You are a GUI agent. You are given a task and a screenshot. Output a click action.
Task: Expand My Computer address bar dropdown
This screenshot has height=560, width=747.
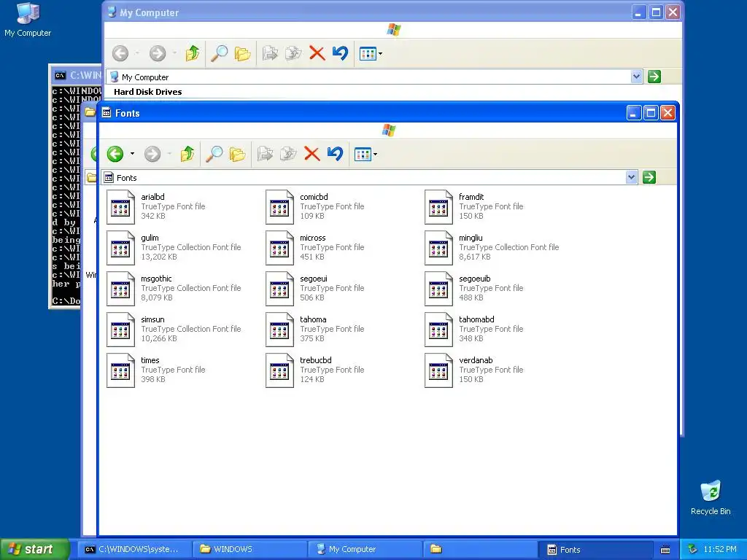click(x=636, y=77)
